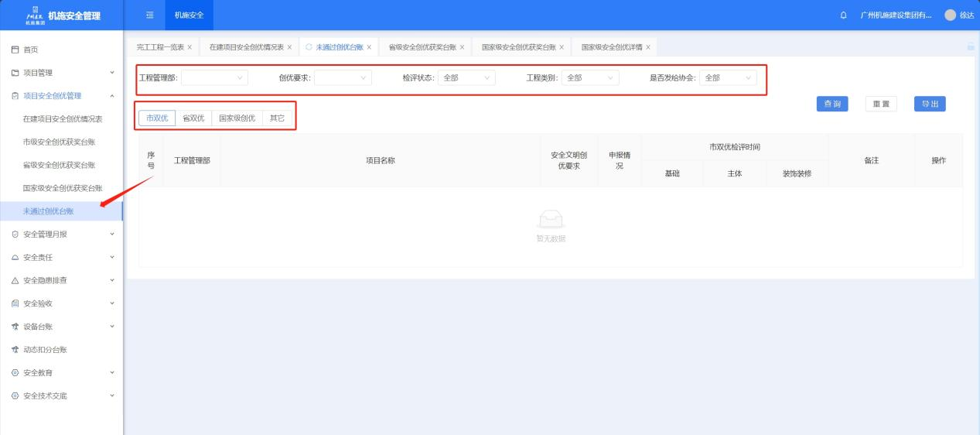
Task: Click the sidebar collapse hamburger icon
Action: [150, 15]
